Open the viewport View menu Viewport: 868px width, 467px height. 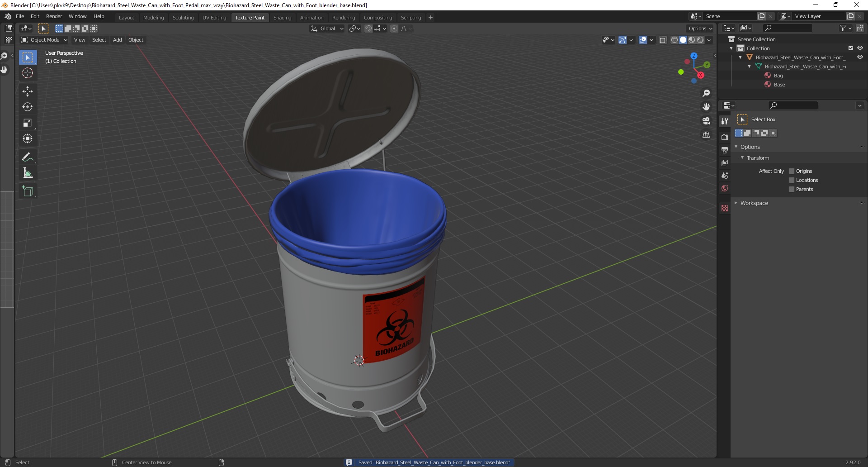(x=80, y=40)
